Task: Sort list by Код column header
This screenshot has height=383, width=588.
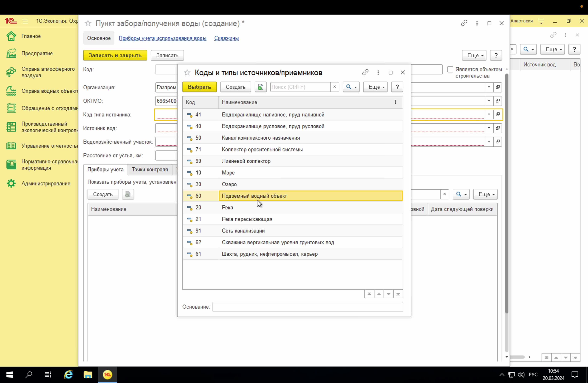Action: pyautogui.click(x=201, y=102)
